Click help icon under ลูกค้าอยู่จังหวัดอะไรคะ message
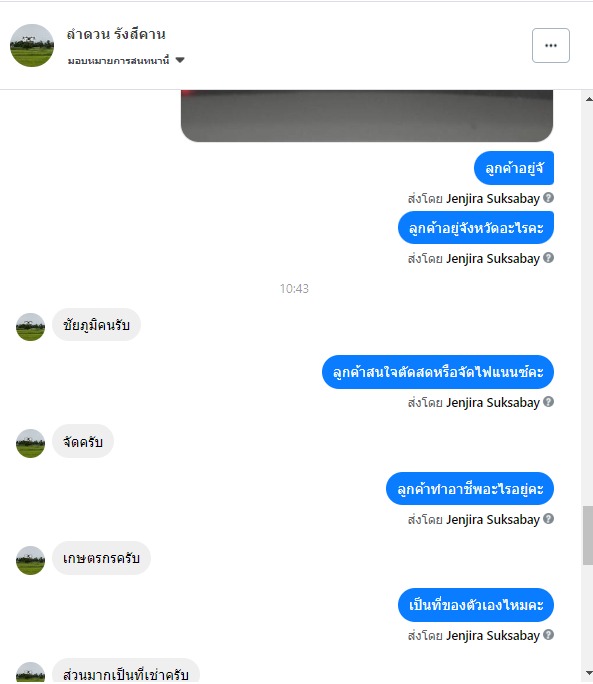The image size is (593, 684). (x=548, y=258)
